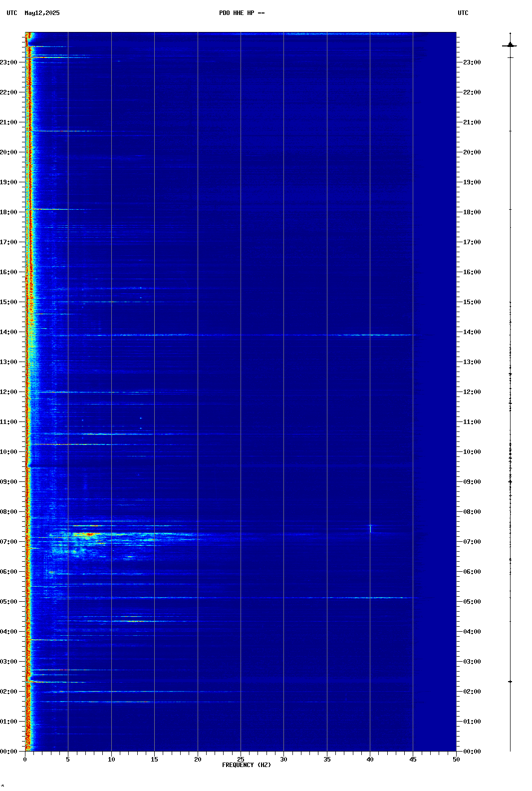Viewport: 532px width, 791px height.
Task: Click the 40 Hz frequency tick label
Action: 370,760
